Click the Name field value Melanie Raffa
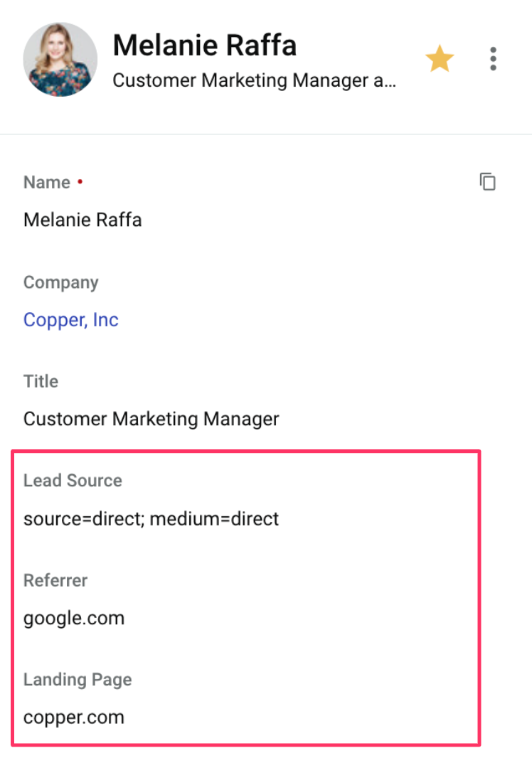The image size is (532, 775). [83, 220]
